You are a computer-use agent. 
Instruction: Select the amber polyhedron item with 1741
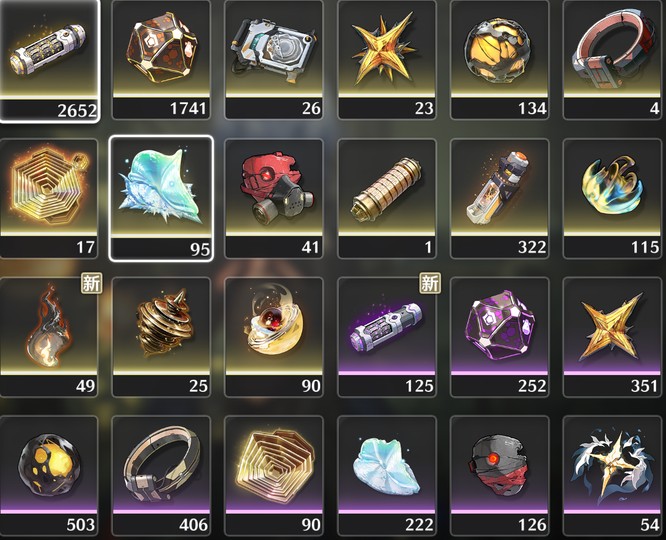pos(161,59)
